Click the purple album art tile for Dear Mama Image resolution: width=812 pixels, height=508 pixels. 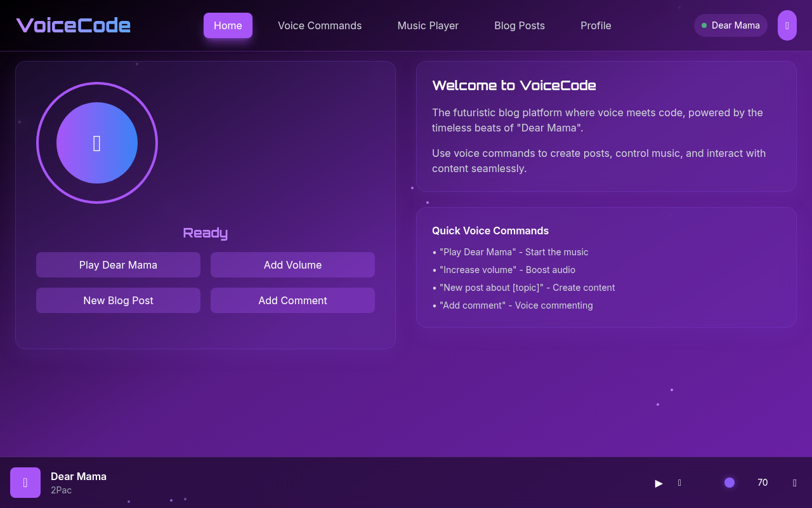(x=25, y=483)
